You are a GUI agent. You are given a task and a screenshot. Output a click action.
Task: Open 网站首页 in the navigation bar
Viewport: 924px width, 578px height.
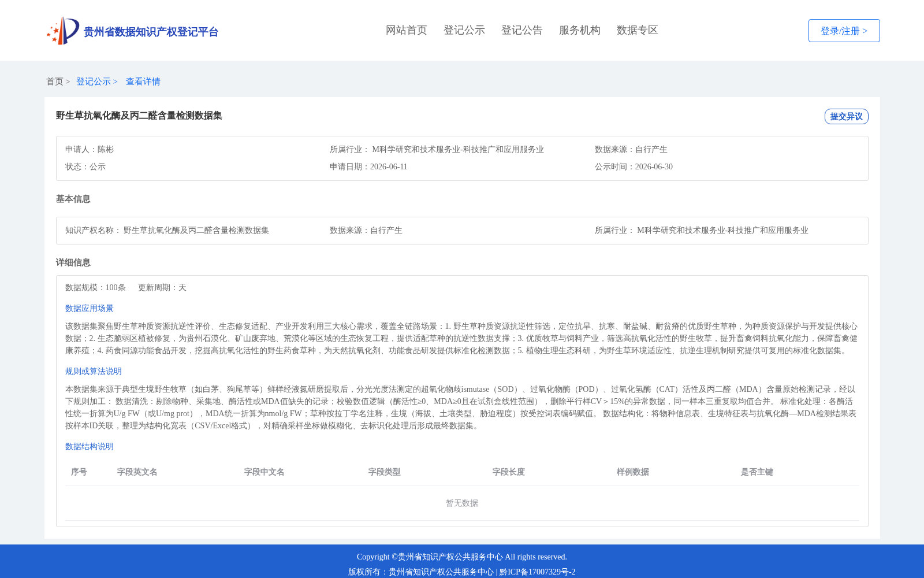(407, 30)
